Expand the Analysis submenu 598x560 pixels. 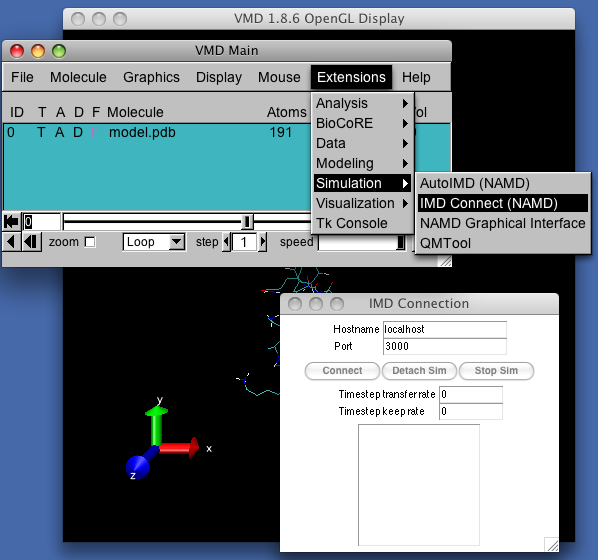point(362,103)
